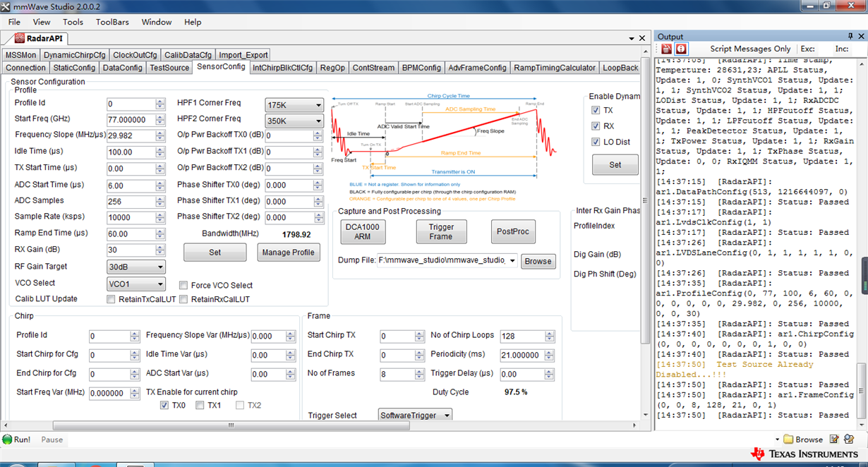Pin the Output panel with the pushpin icon

click(x=851, y=36)
